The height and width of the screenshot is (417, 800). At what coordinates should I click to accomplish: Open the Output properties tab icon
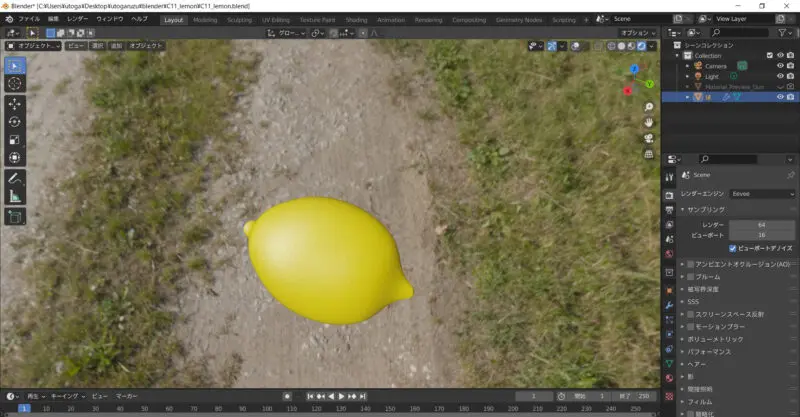669,210
